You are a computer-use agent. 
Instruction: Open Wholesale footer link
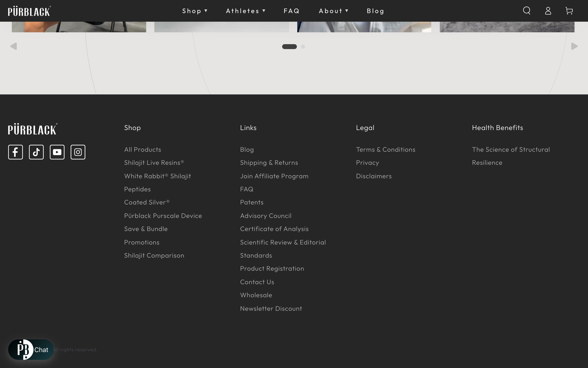(x=256, y=295)
